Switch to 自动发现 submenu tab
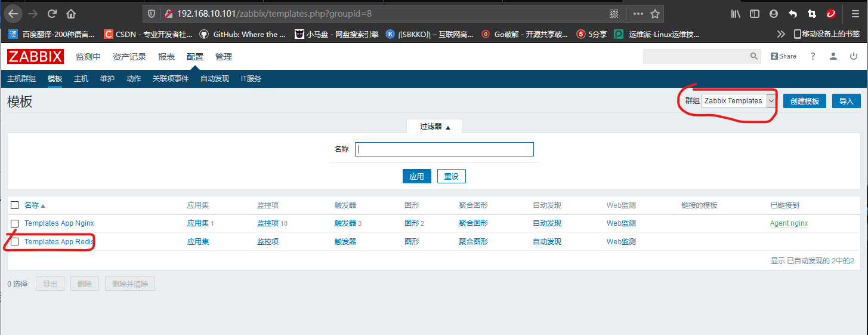Image resolution: width=868 pixels, height=335 pixels. coord(215,79)
